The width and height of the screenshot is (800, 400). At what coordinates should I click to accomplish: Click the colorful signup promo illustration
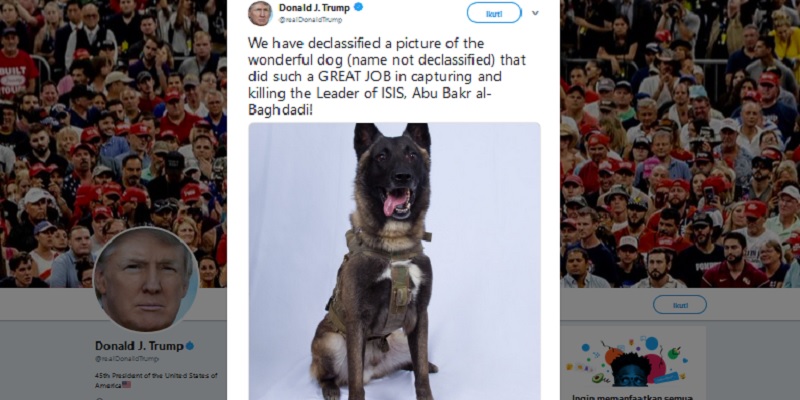[633, 361]
